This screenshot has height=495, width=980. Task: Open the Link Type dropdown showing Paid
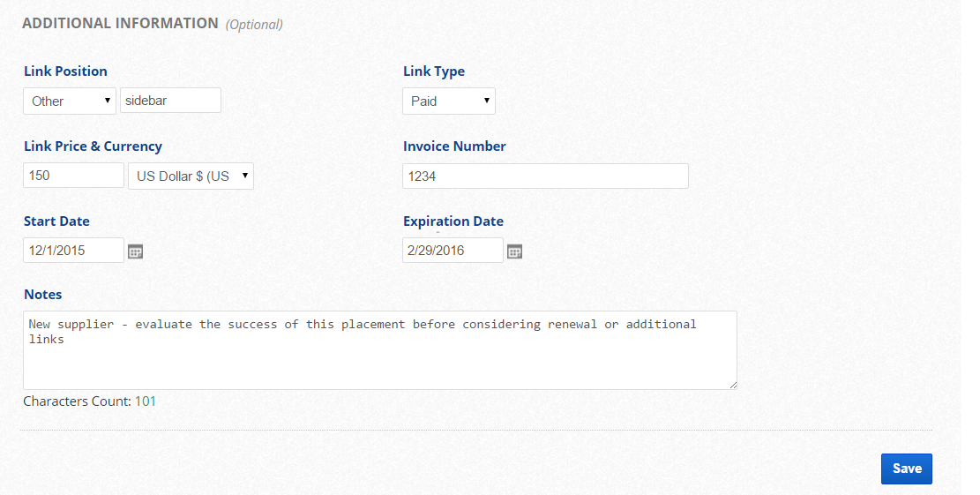tap(449, 101)
